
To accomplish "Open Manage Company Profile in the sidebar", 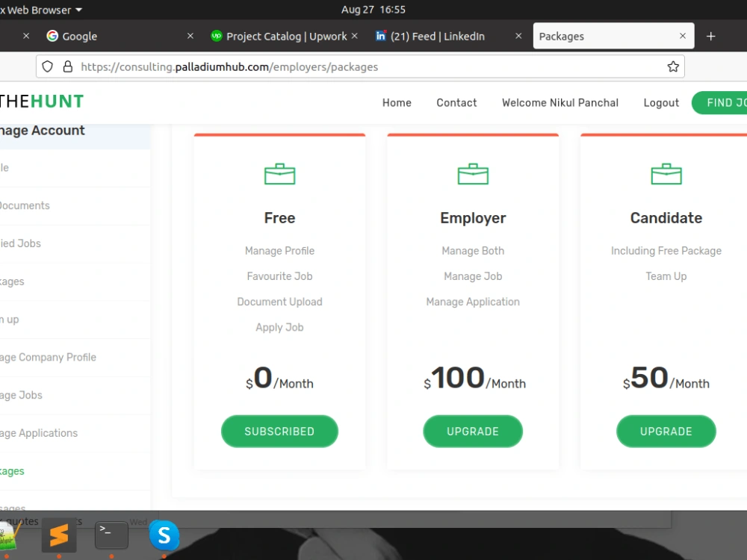I will (x=49, y=357).
